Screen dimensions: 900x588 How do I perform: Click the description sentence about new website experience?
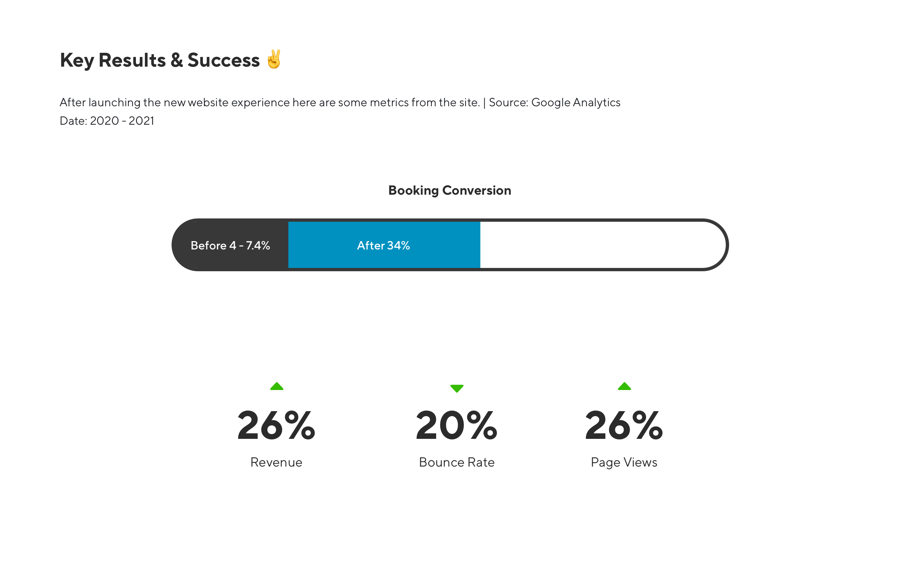click(x=270, y=103)
